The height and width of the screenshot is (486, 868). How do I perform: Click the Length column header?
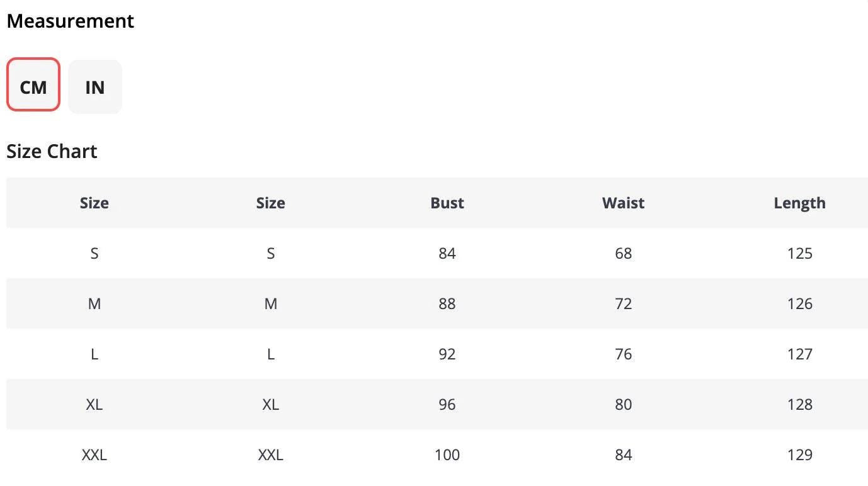point(800,203)
